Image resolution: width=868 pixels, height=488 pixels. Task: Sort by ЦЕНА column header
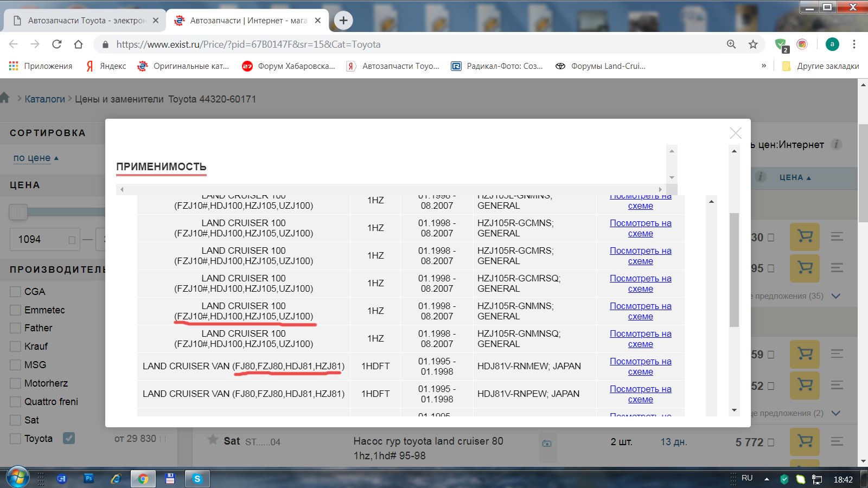795,177
